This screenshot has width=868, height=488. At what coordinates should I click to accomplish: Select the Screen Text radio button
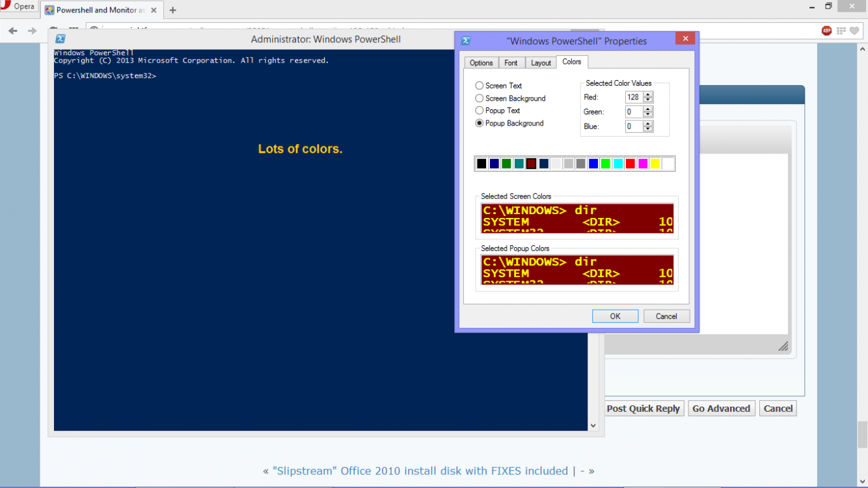tap(480, 85)
